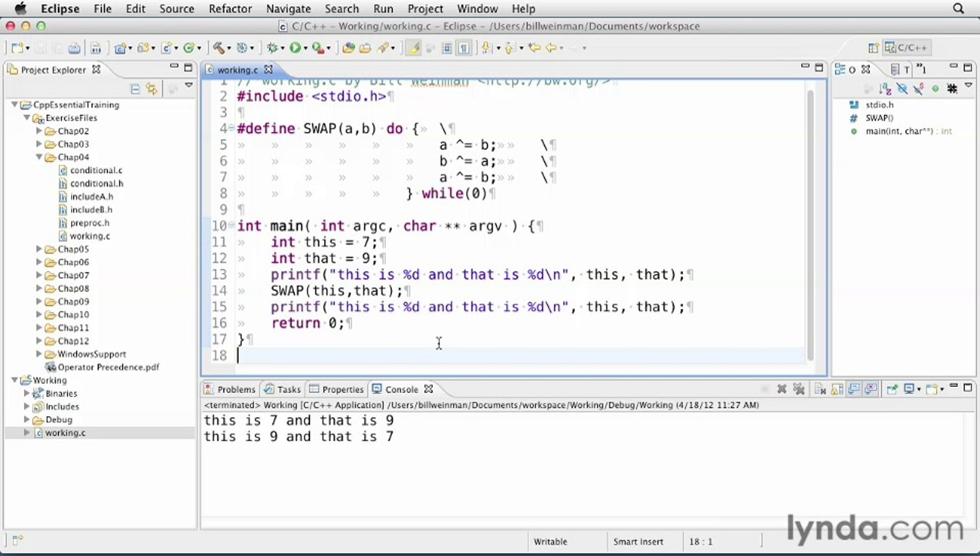Click the Build hammer toolbar icon
The height and width of the screenshot is (556, 980).
pos(218,48)
